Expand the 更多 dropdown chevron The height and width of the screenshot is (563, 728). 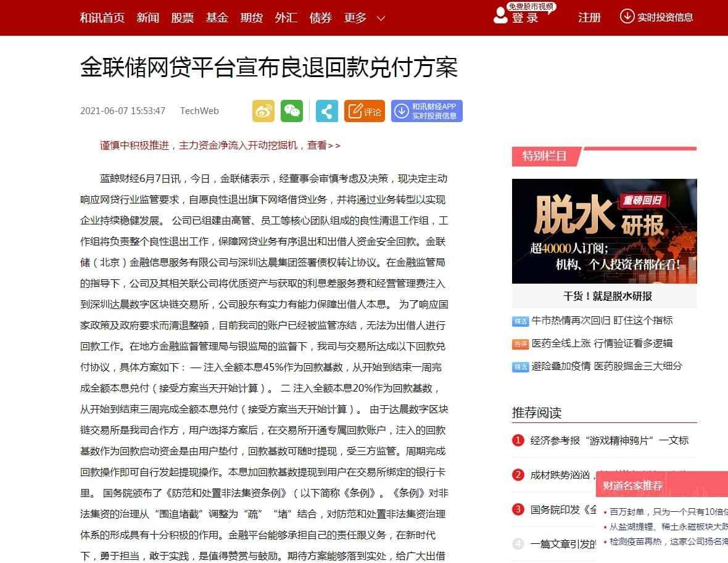pos(381,18)
